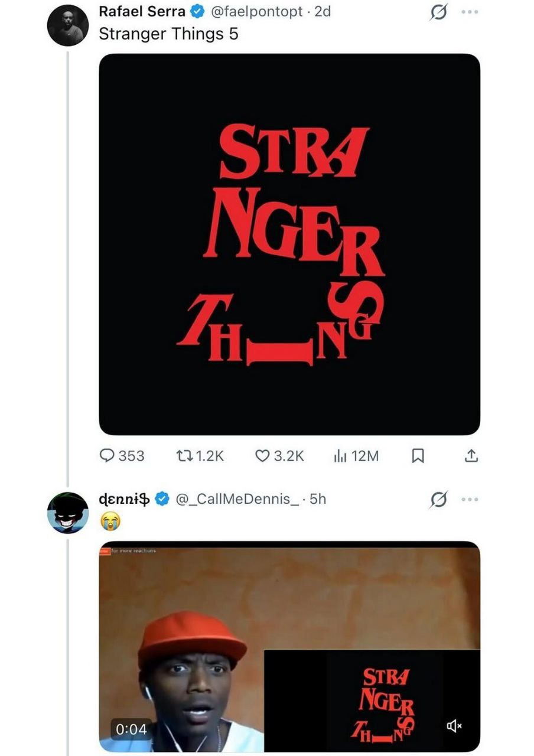Image resolution: width=534 pixels, height=756 pixels.
Task: View analytics for the 12M views post
Action: point(340,456)
